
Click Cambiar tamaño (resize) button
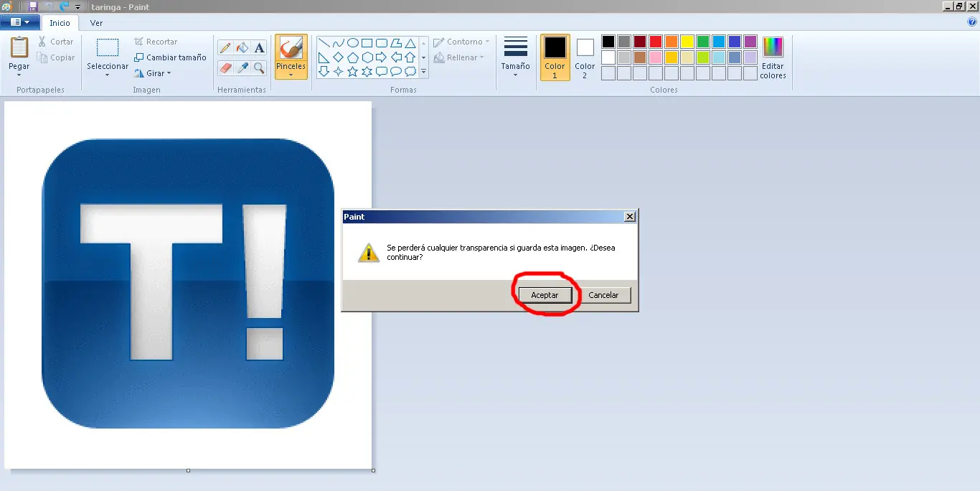[170, 57]
